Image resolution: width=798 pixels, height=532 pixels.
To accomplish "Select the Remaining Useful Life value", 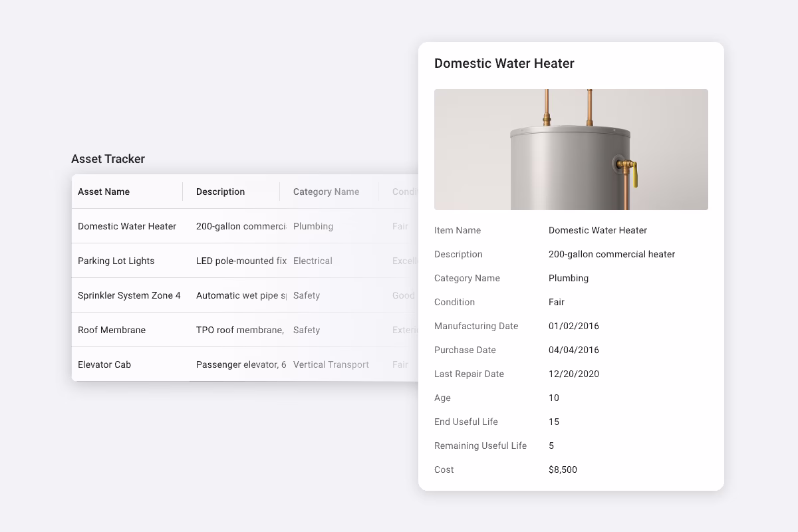I will (551, 446).
